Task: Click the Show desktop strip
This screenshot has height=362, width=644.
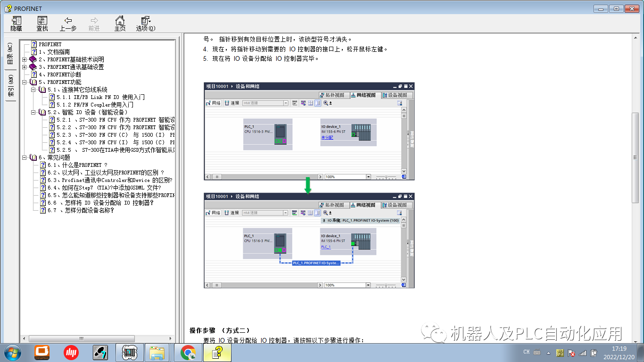Action: [x=641, y=353]
